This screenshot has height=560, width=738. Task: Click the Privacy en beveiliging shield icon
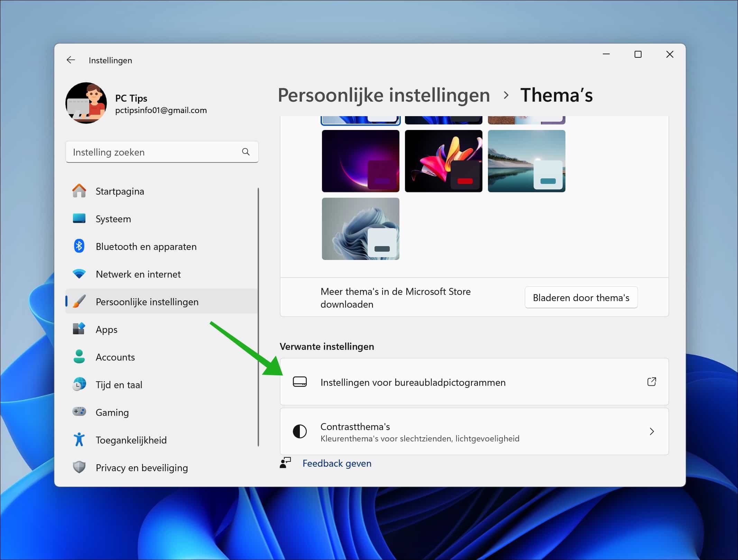(79, 467)
